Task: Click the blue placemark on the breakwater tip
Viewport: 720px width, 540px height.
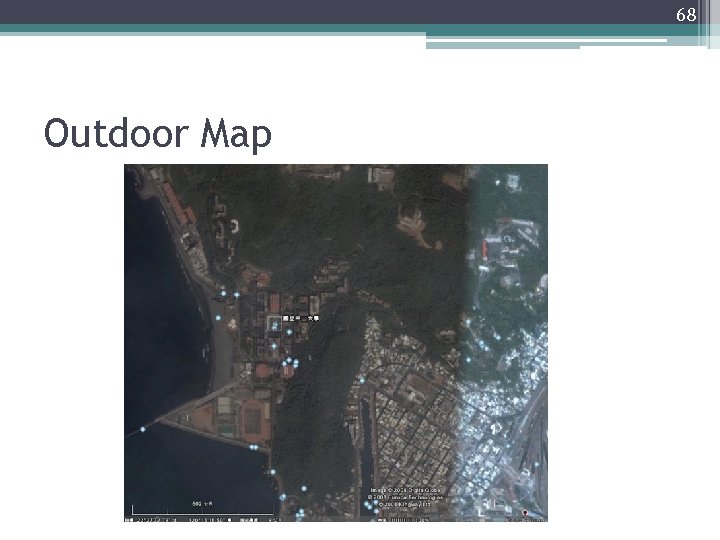Action: pyautogui.click(x=143, y=429)
